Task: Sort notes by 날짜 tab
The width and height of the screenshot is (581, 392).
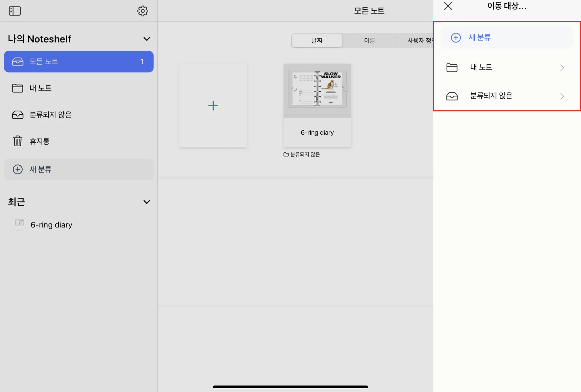Action: tap(317, 41)
